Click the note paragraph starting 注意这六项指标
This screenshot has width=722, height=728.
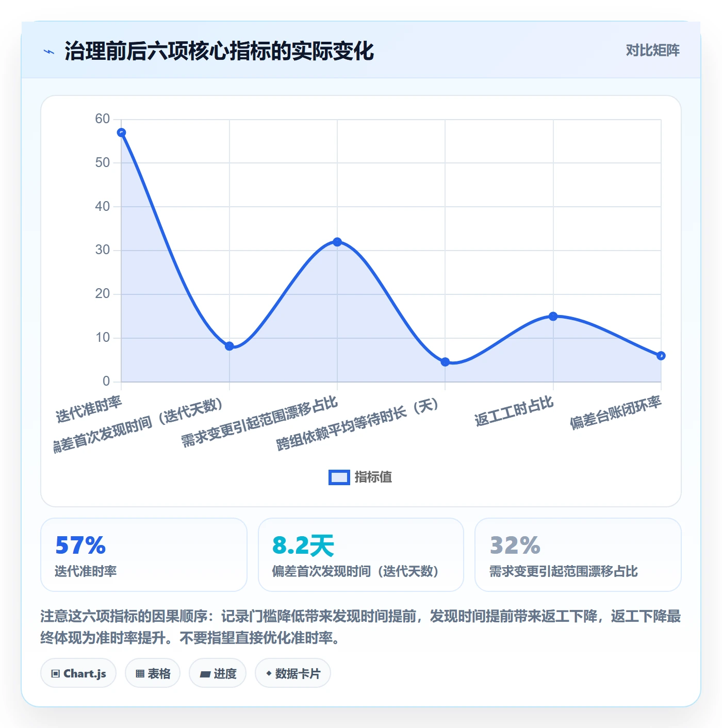[360, 627]
